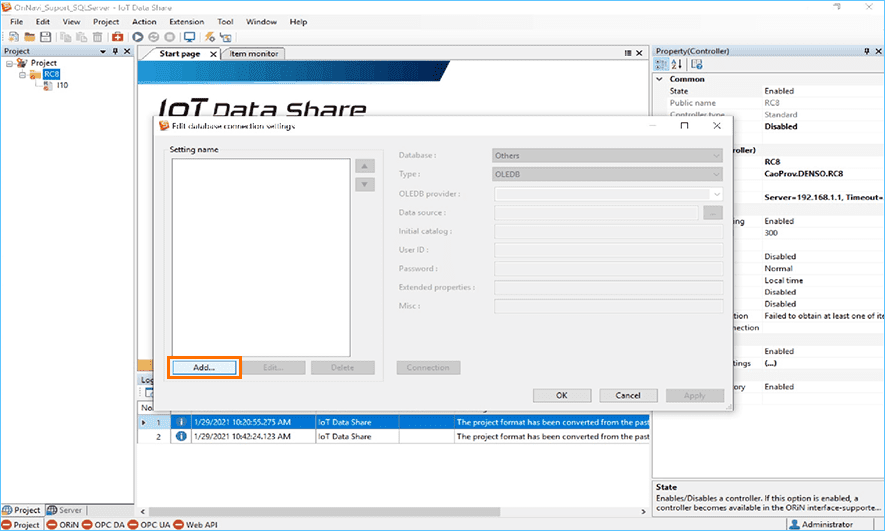This screenshot has height=531, width=885.
Task: Click the tab list icon beside Item monitor
Action: click(x=628, y=53)
